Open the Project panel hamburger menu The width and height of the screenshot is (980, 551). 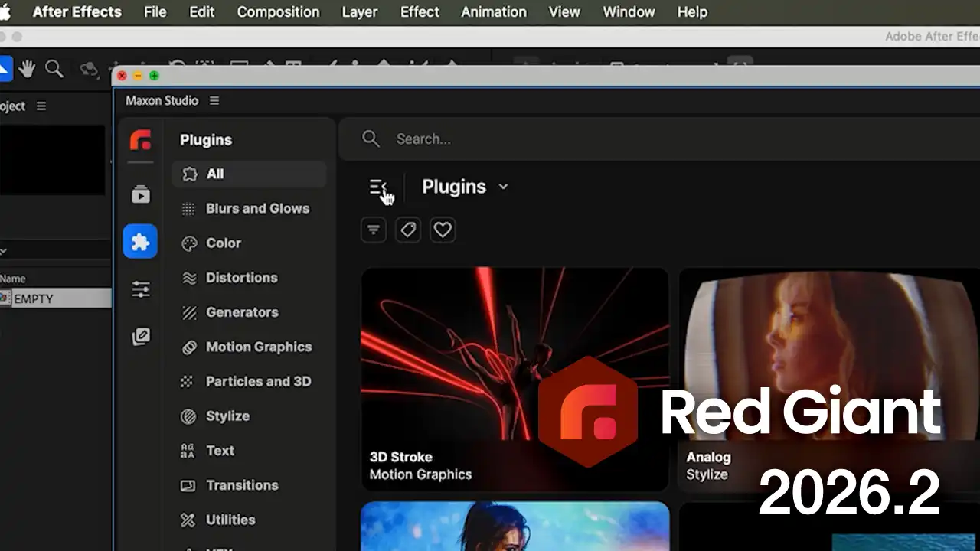[41, 106]
